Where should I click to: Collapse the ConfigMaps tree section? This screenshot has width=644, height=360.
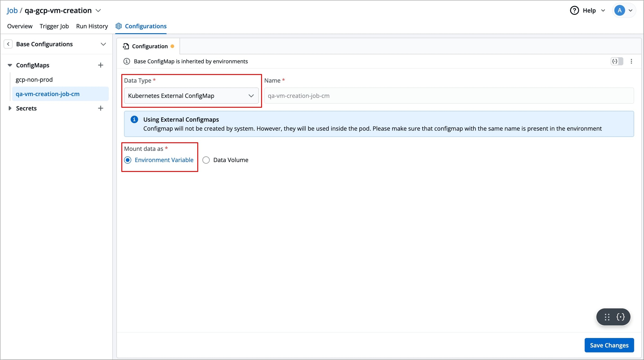[10, 65]
